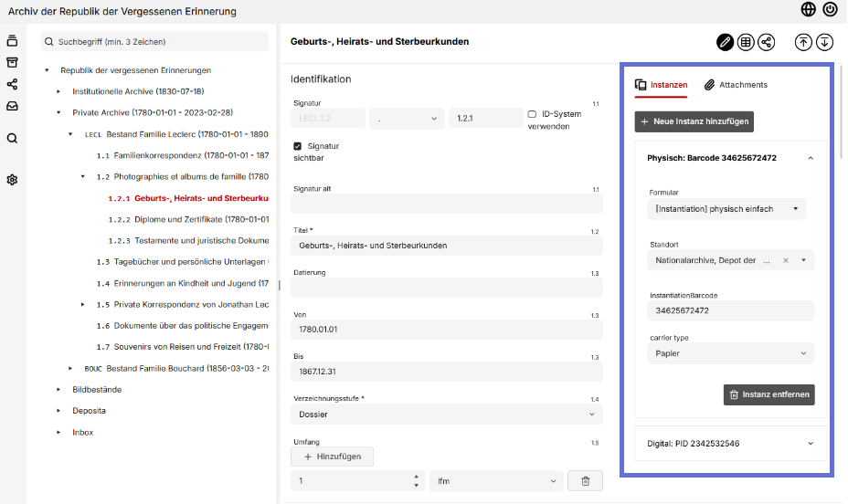848x504 pixels.
Task: Click the Datierung input field
Action: coord(447,288)
